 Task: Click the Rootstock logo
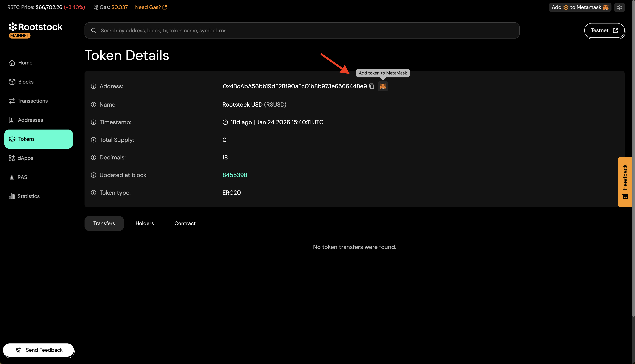[x=35, y=27]
